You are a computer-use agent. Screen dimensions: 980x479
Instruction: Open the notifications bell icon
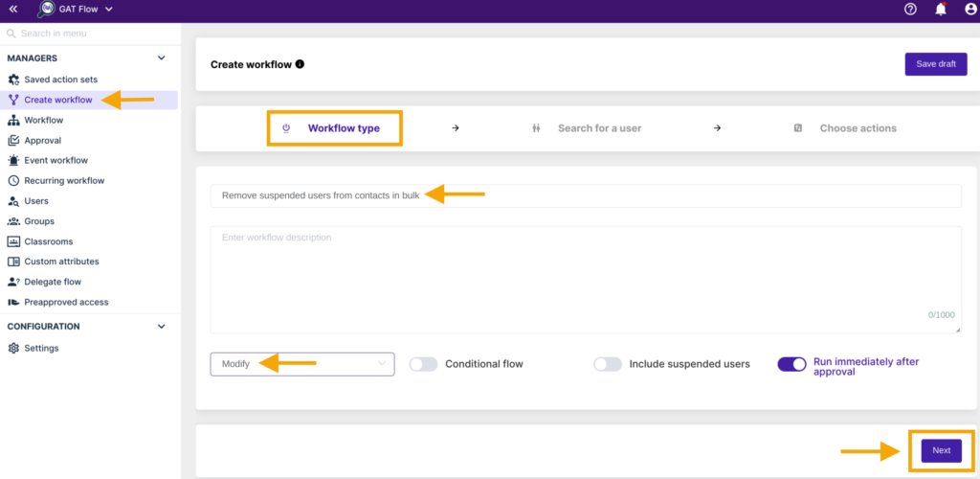click(x=941, y=10)
